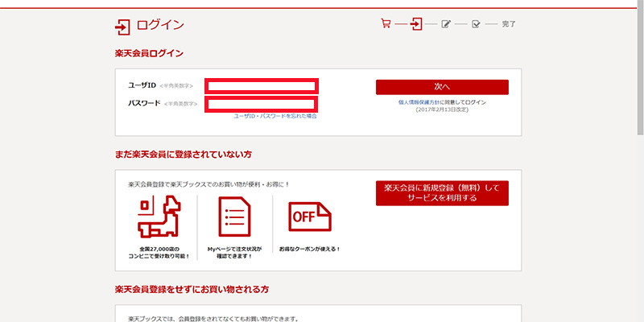Viewport: 644px width, 322px height.
Task: Open ユーザID・パスワードを忘れた場合 link
Action: pos(275,116)
